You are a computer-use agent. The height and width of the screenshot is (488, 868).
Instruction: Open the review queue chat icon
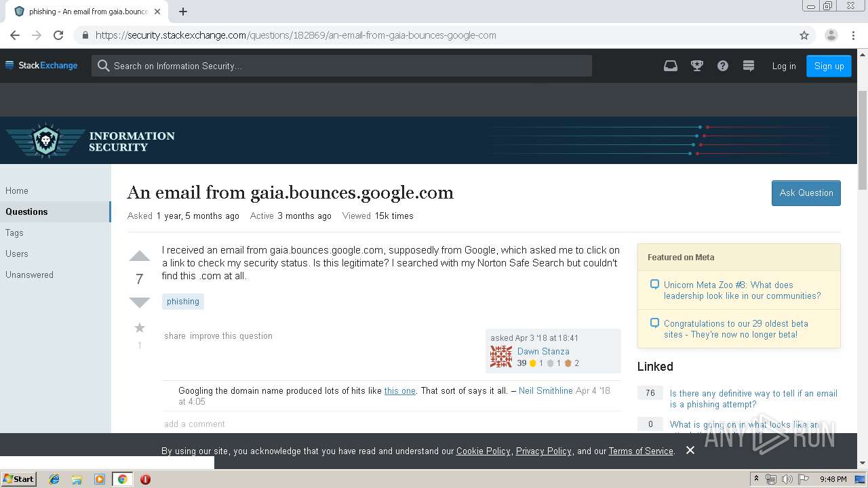749,66
